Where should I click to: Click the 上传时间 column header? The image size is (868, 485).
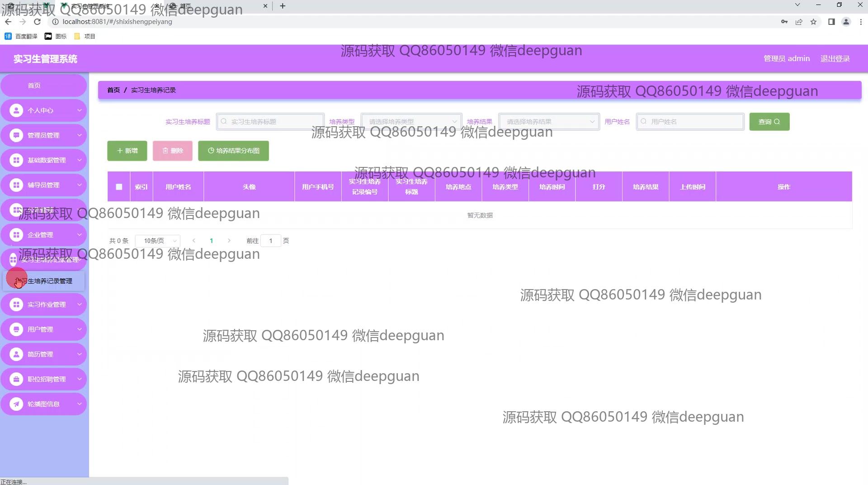pyautogui.click(x=693, y=187)
